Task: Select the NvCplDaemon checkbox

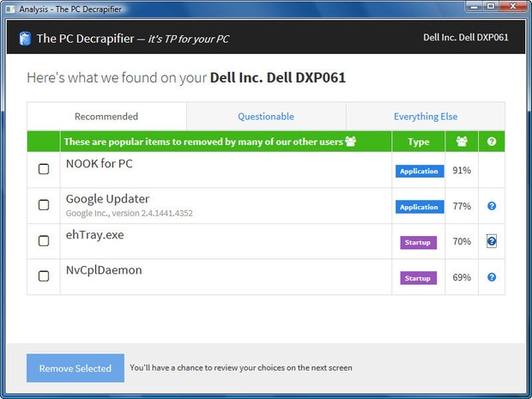Action: [x=44, y=275]
